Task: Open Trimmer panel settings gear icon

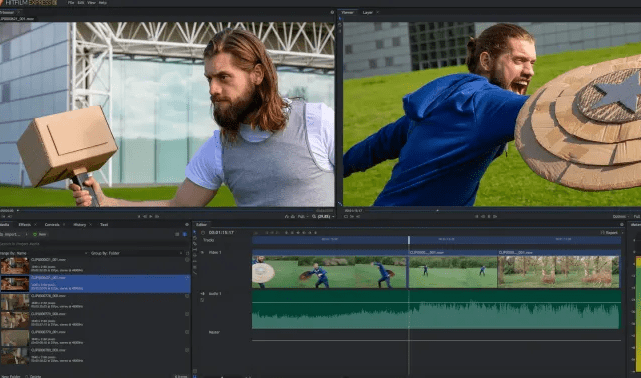Action: coord(332,12)
